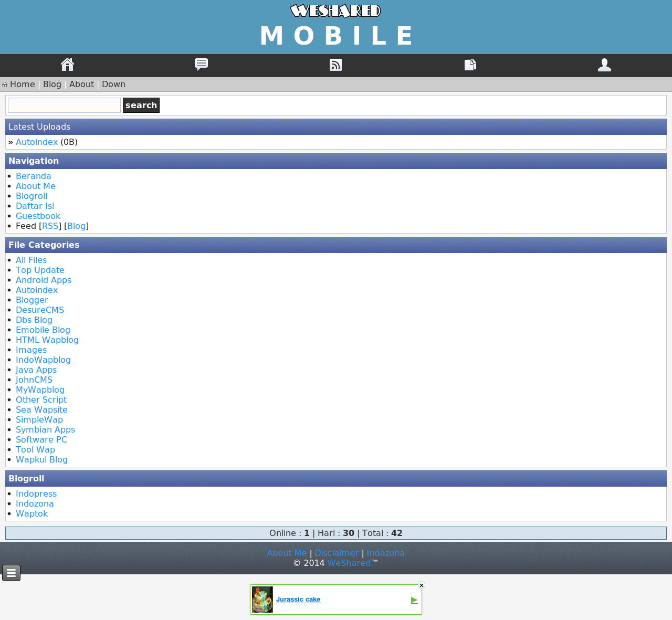Open Autoindex under Latest Uploads
This screenshot has height=620, width=672.
point(37,142)
